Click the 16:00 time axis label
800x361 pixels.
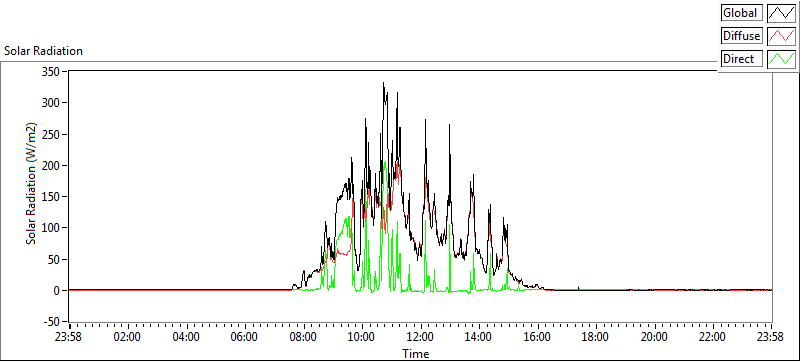click(537, 337)
